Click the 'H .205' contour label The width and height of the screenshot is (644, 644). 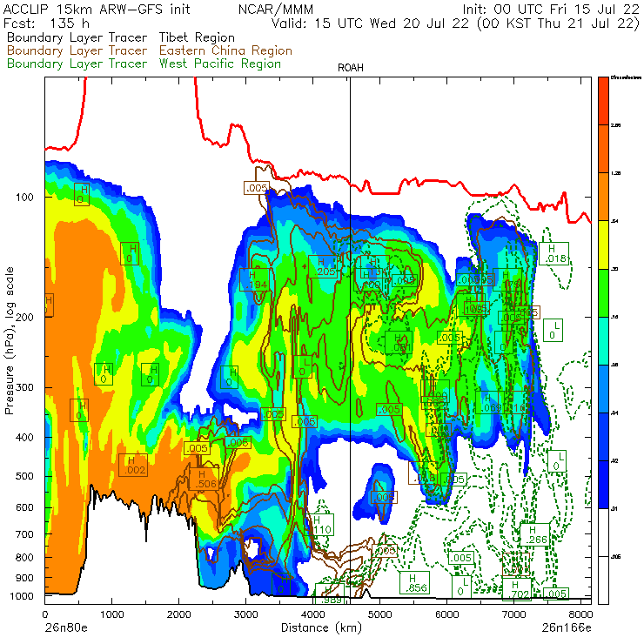coord(323,266)
